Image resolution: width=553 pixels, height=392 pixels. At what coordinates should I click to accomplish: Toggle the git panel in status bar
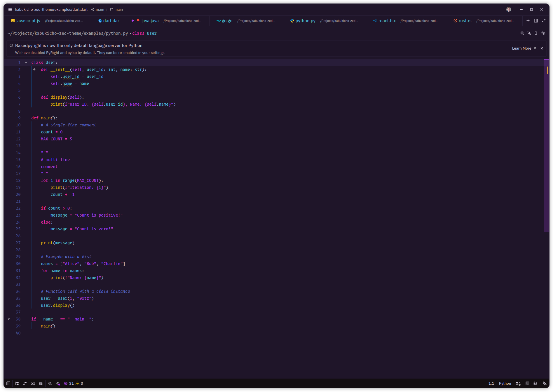(x=25, y=384)
